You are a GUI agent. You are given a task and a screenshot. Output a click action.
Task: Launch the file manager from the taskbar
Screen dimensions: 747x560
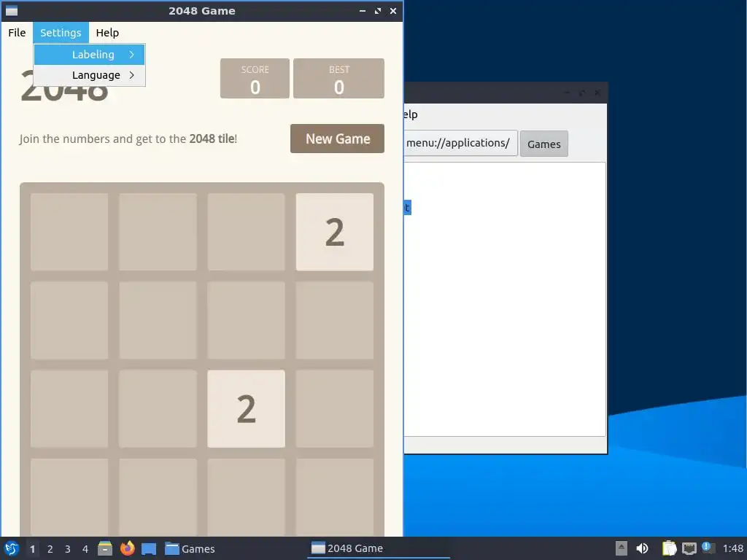click(105, 548)
